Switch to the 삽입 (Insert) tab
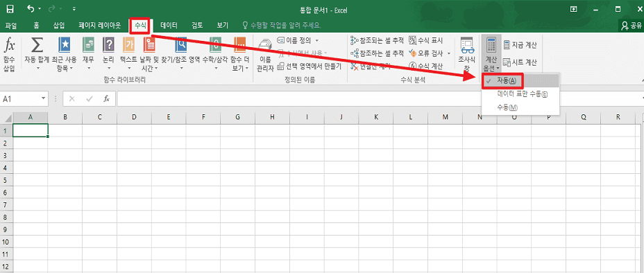 (x=59, y=26)
